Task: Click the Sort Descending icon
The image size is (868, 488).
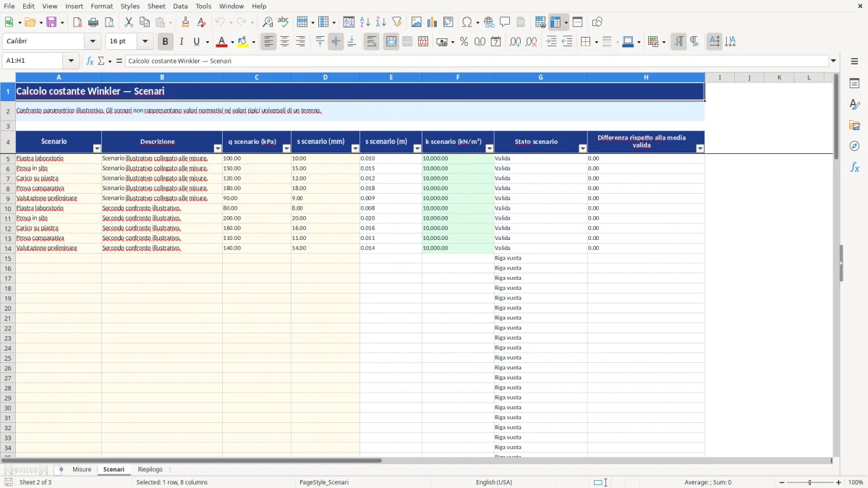Action: pyautogui.click(x=381, y=22)
